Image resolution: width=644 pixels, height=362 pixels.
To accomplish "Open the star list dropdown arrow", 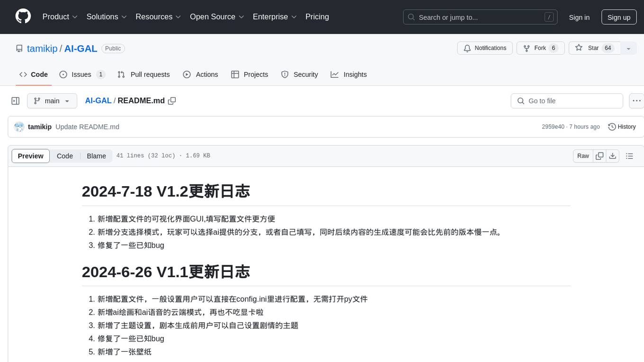I will point(628,48).
